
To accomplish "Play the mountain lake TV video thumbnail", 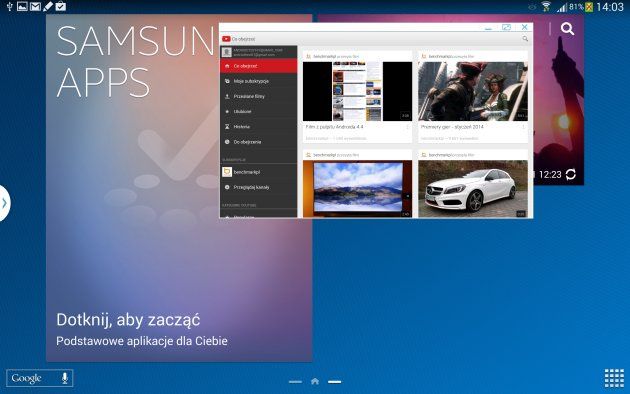I will pyautogui.click(x=357, y=189).
